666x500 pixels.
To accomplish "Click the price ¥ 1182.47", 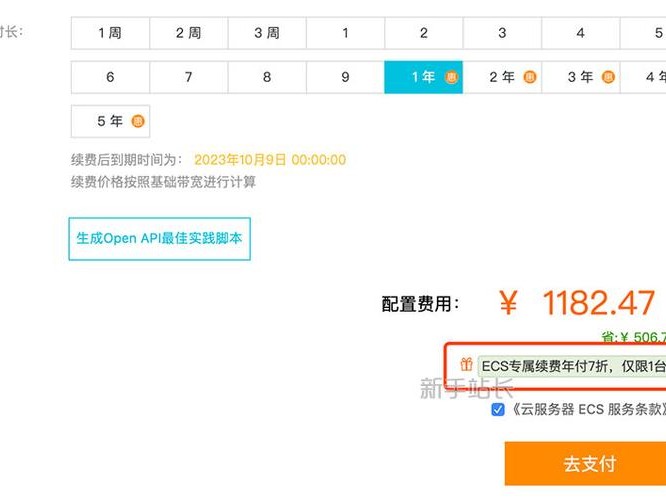I will tap(577, 303).
